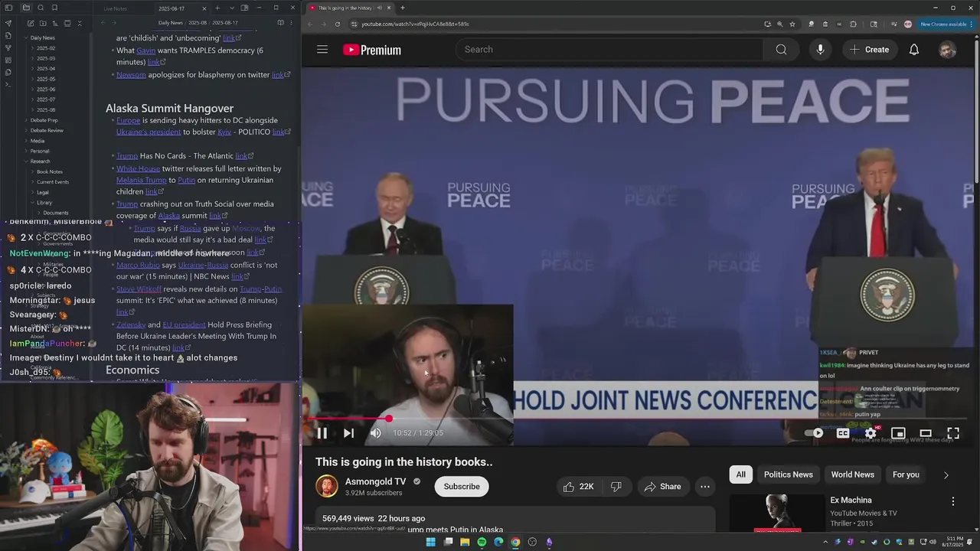
Task: Turn on closed captions
Action: (x=843, y=433)
